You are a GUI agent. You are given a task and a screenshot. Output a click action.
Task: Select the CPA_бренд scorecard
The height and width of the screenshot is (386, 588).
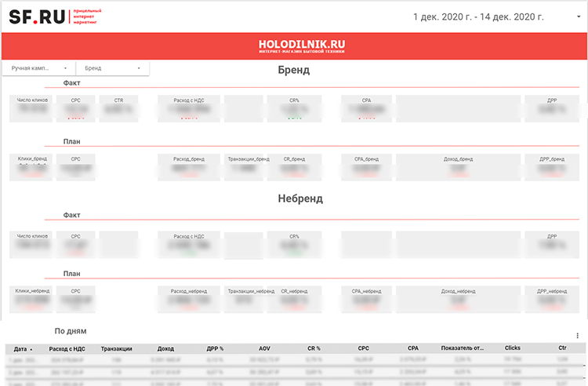(366, 167)
